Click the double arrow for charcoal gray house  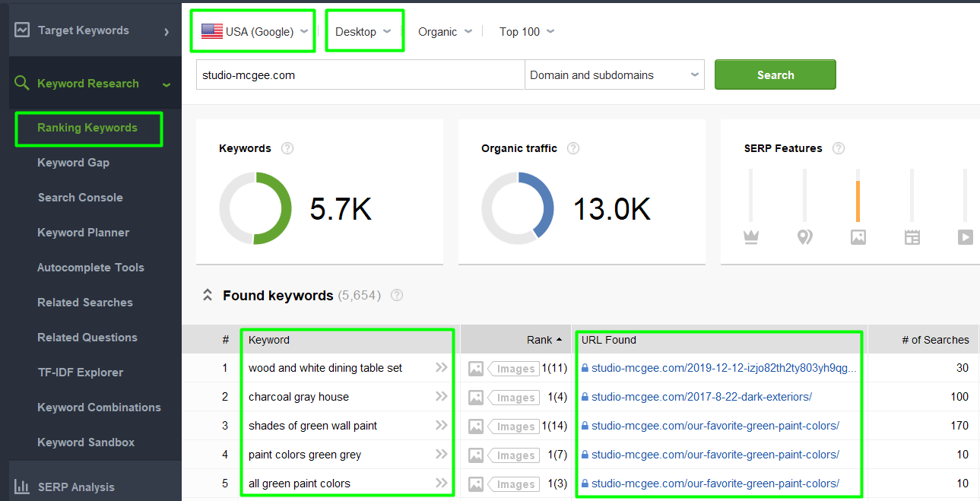[442, 397]
